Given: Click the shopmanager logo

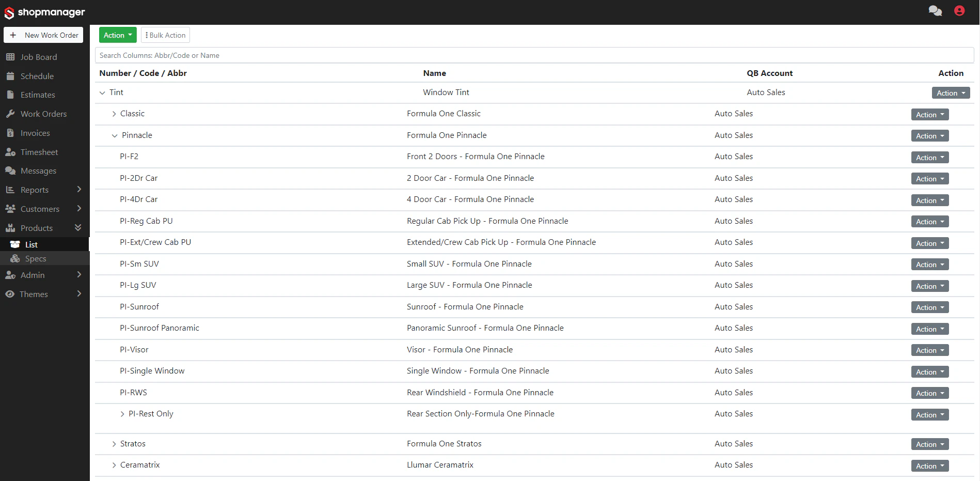Looking at the screenshot, I should [x=45, y=12].
